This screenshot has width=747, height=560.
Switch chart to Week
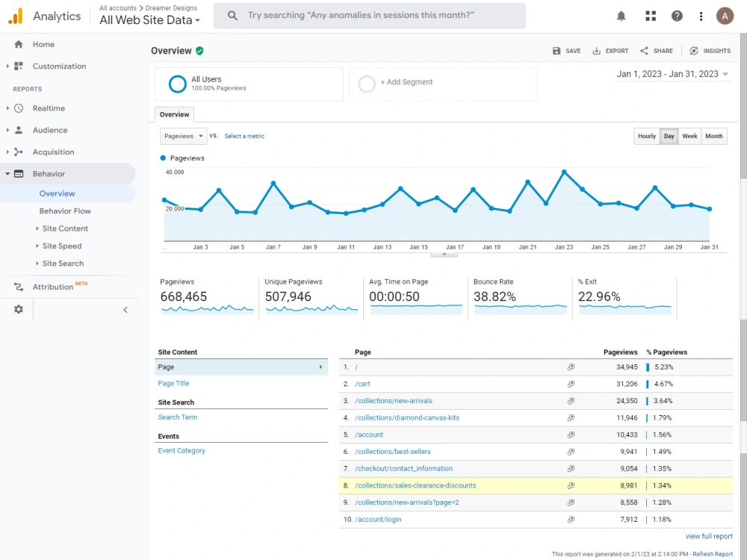pyautogui.click(x=689, y=136)
